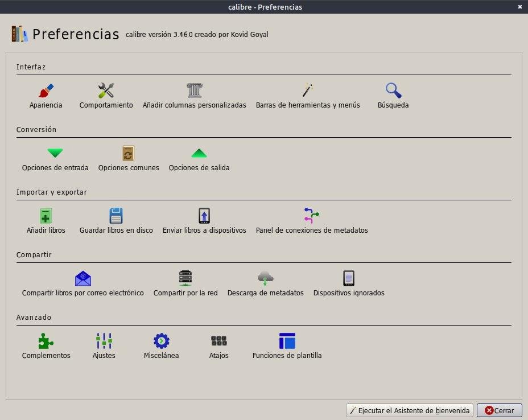Image resolution: width=528 pixels, height=420 pixels.
Task: Click the "Añadir libros" label
Action: pyautogui.click(x=46, y=230)
